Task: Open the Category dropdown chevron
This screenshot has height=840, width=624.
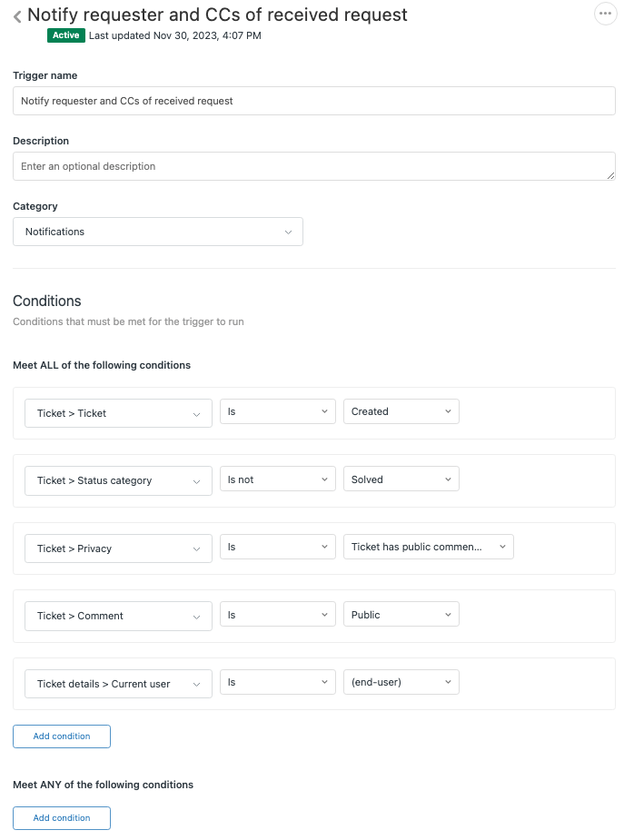Action: 289,232
